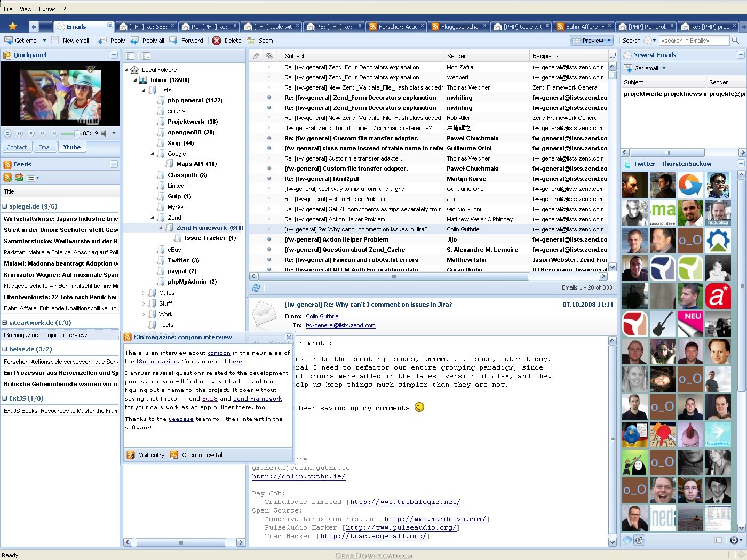Click the email grid column chooser icon
Image resolution: width=747 pixels, height=560 pixels.
612,55
